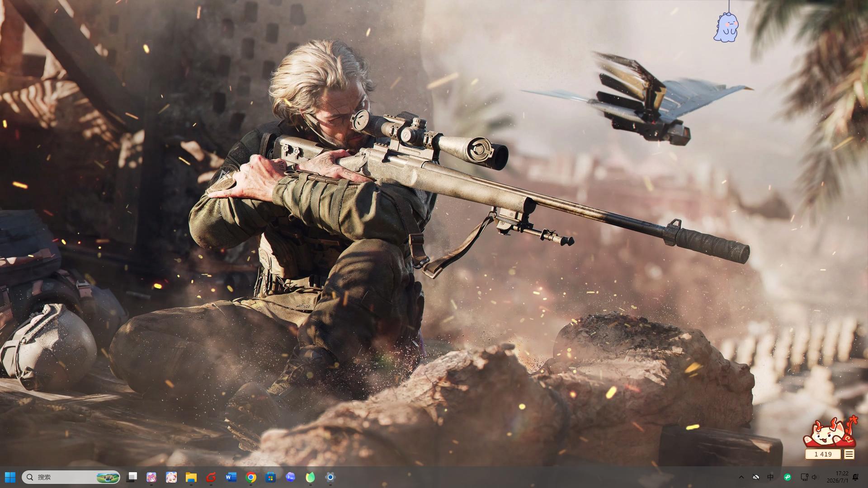Open Task View from the taskbar

tap(132, 477)
